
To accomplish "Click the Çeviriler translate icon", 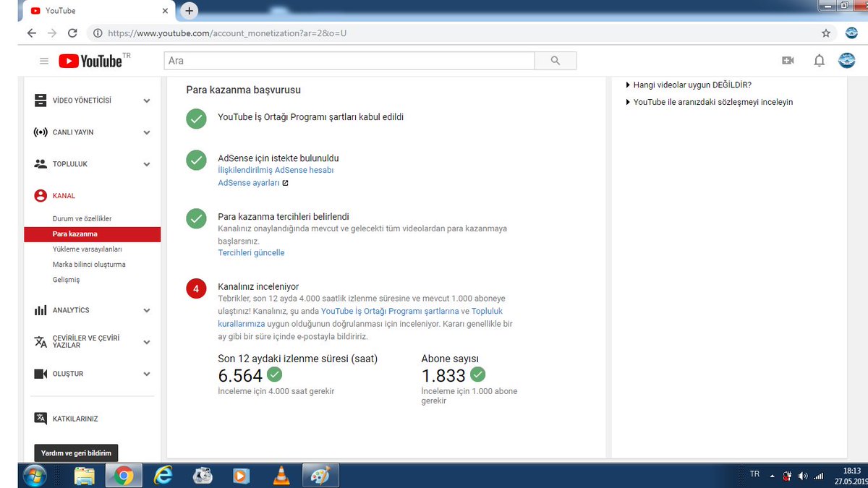I will (x=41, y=341).
